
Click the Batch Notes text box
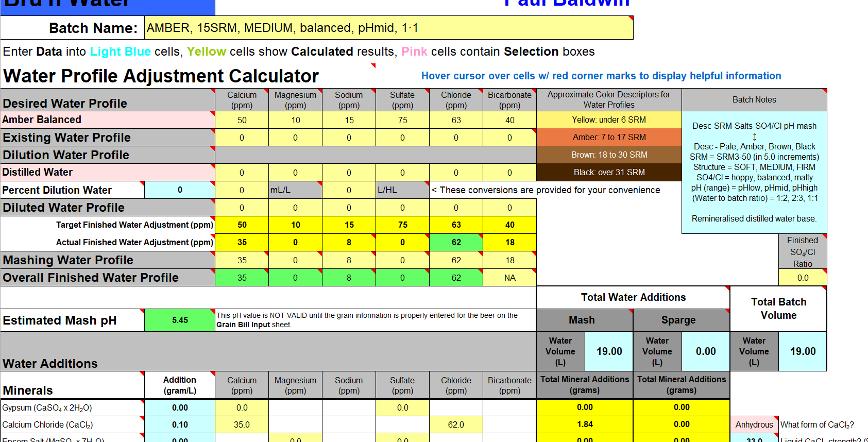tap(754, 173)
